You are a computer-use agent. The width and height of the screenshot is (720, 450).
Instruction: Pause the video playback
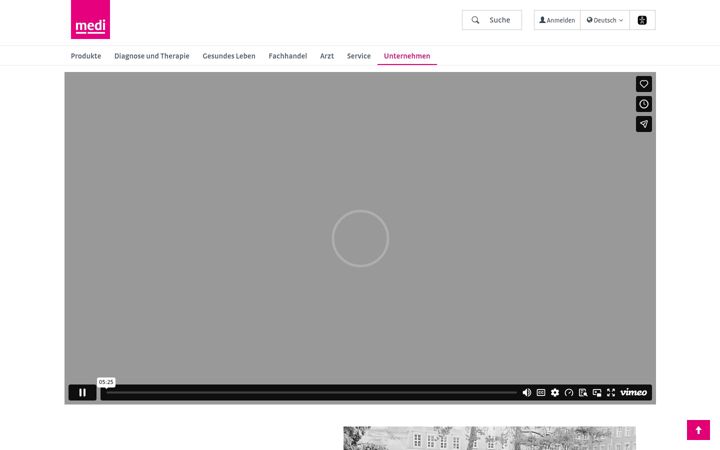[x=82, y=393]
